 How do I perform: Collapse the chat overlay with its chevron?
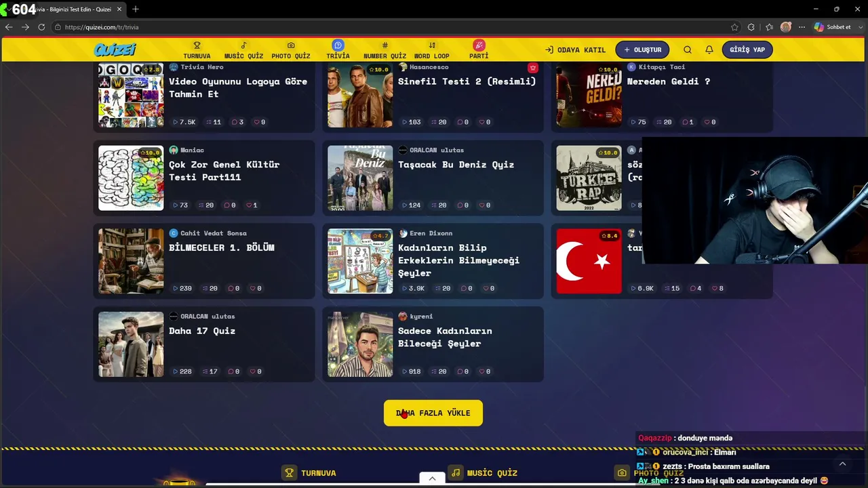(843, 464)
